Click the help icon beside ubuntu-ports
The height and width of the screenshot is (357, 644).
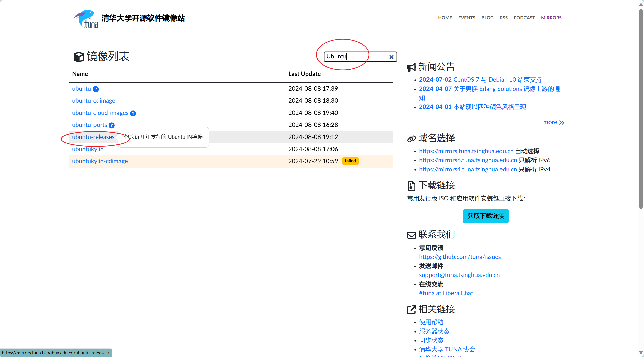[112, 125]
